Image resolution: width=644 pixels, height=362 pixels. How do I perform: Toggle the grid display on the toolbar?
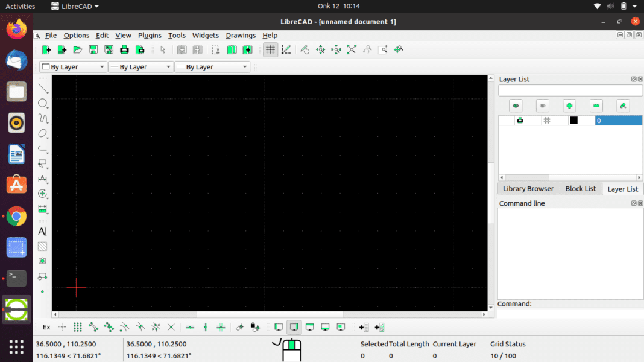coord(270,49)
